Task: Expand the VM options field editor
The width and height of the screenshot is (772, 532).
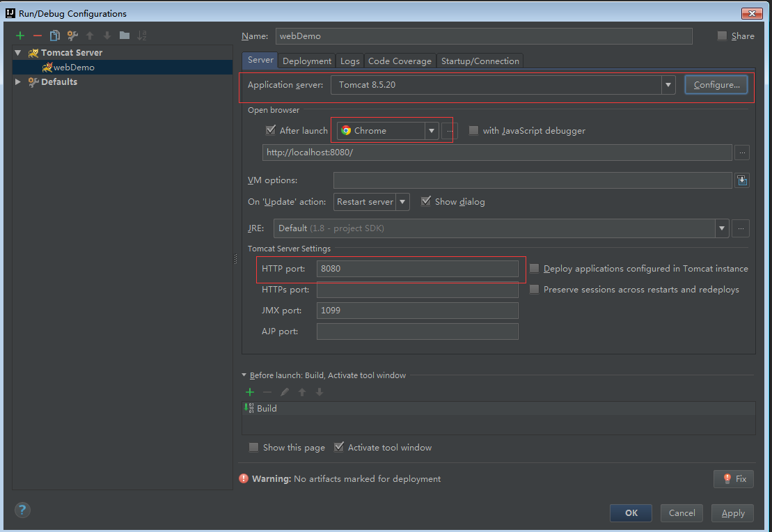Action: (x=742, y=180)
